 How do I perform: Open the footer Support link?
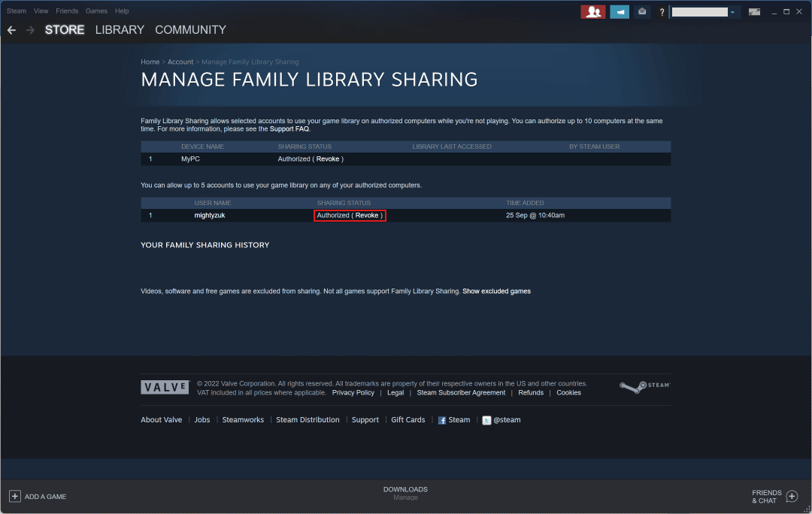click(x=365, y=420)
